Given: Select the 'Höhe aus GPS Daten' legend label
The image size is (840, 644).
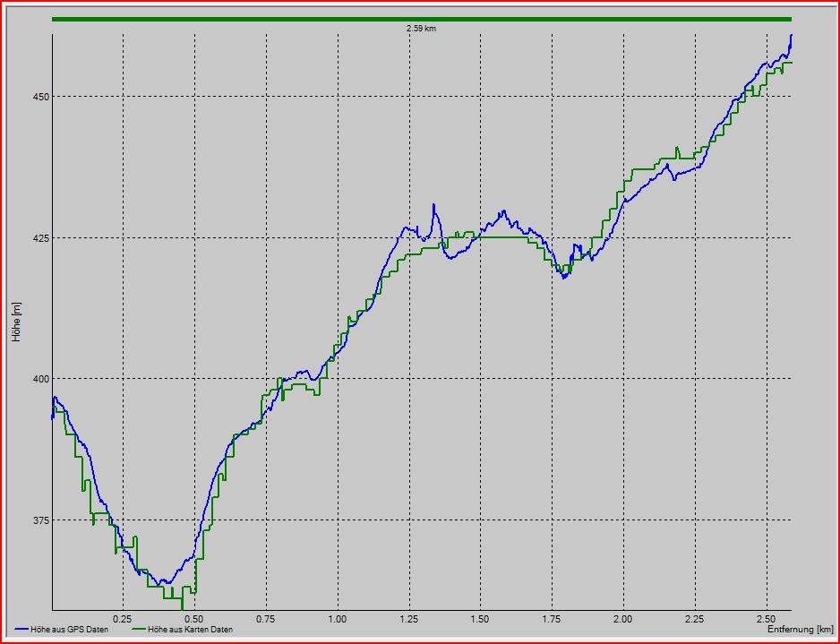Looking at the screenshot, I should [69, 630].
